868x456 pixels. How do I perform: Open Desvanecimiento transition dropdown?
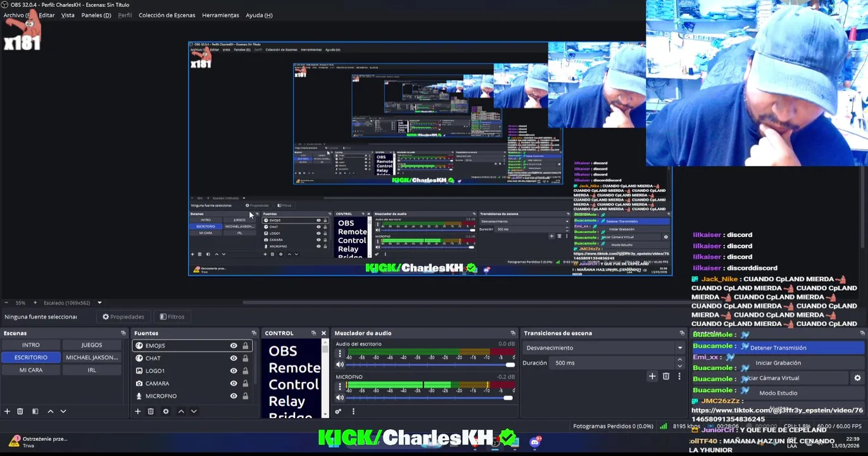coord(605,348)
